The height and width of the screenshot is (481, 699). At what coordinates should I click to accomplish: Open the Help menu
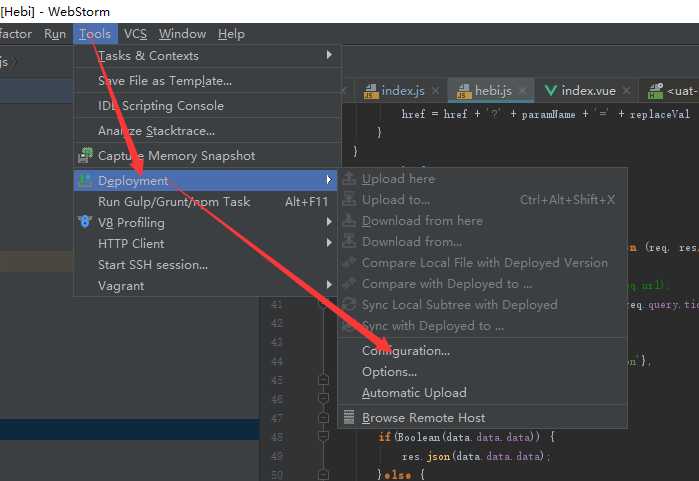(x=231, y=34)
